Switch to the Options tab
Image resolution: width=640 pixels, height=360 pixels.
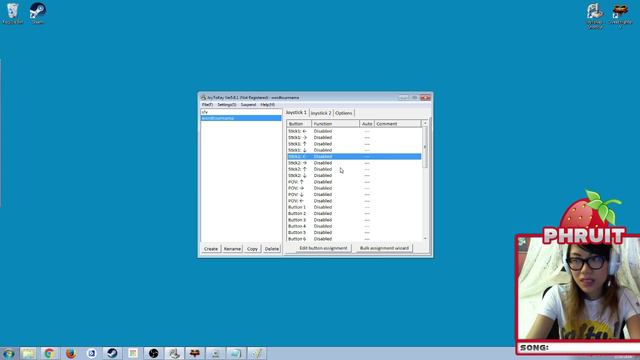tap(344, 113)
